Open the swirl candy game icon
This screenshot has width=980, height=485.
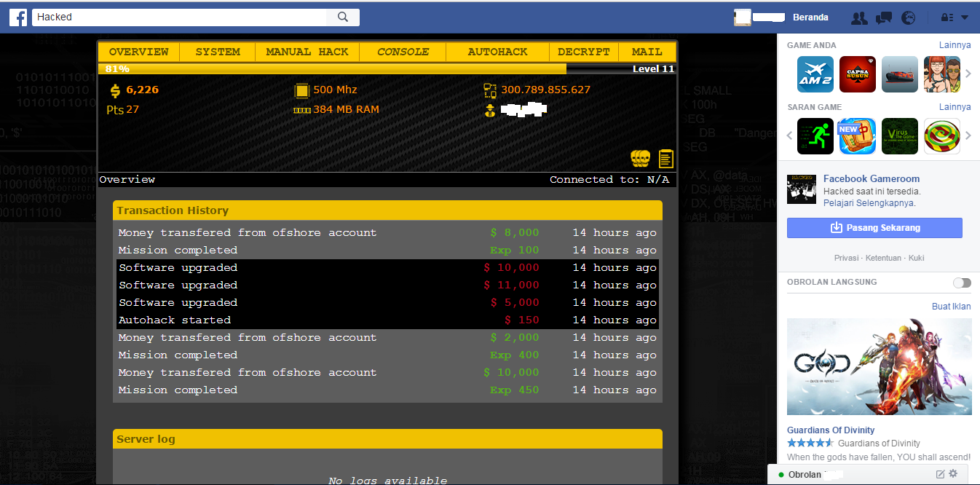(x=941, y=136)
